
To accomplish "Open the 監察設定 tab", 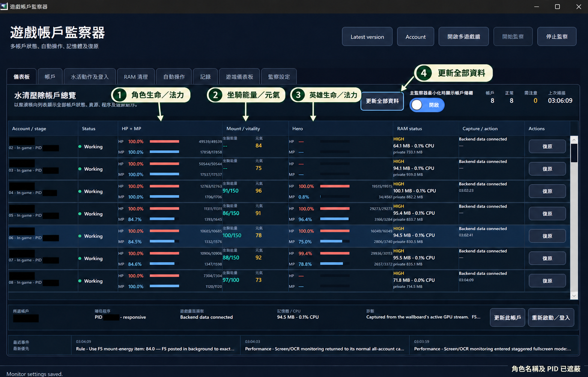I will pos(279,77).
